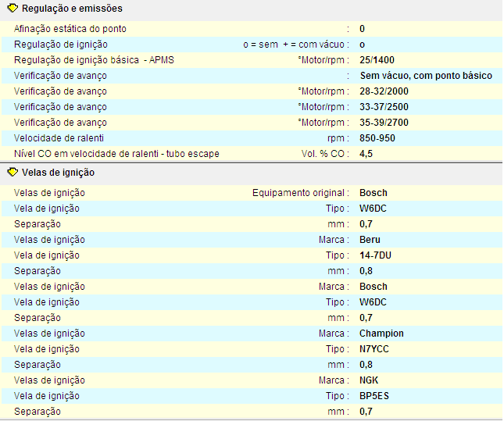Viewport: 504px width, 421px height.
Task: Select spark plug type 14-7DU
Action: pyautogui.click(x=375, y=255)
